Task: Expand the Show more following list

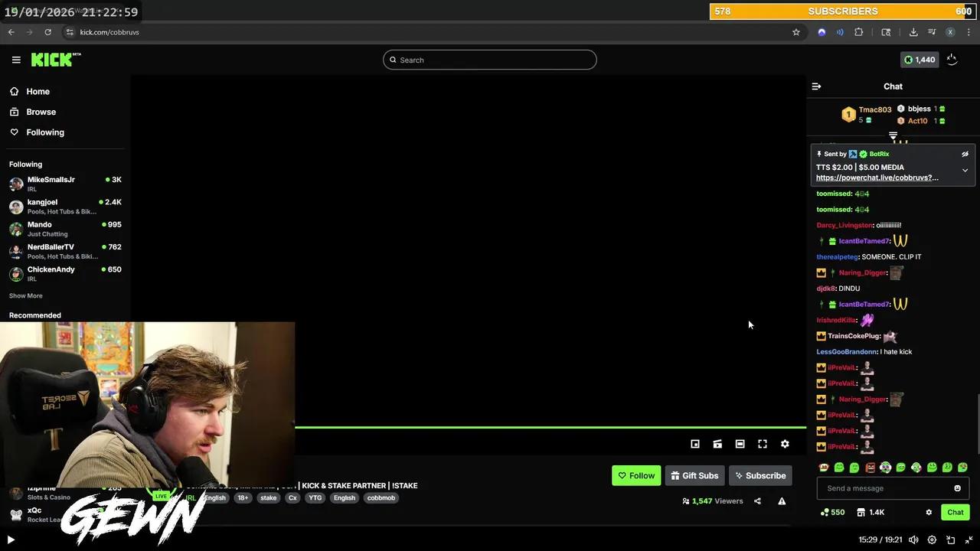Action: (x=26, y=295)
